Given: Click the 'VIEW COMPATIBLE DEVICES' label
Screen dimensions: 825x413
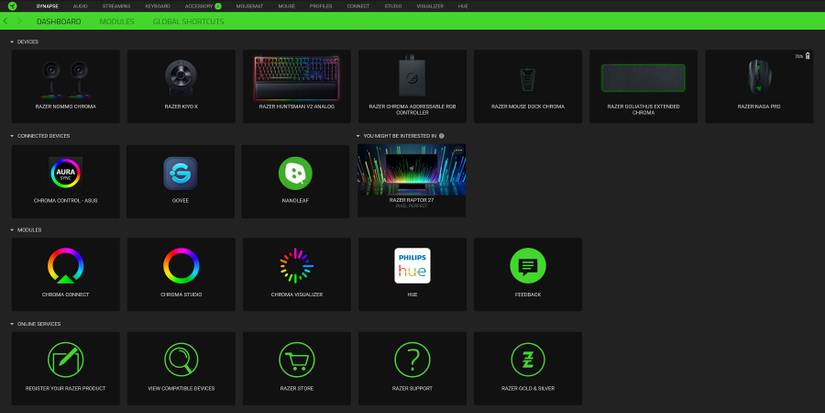Looking at the screenshot, I should click(x=181, y=388).
